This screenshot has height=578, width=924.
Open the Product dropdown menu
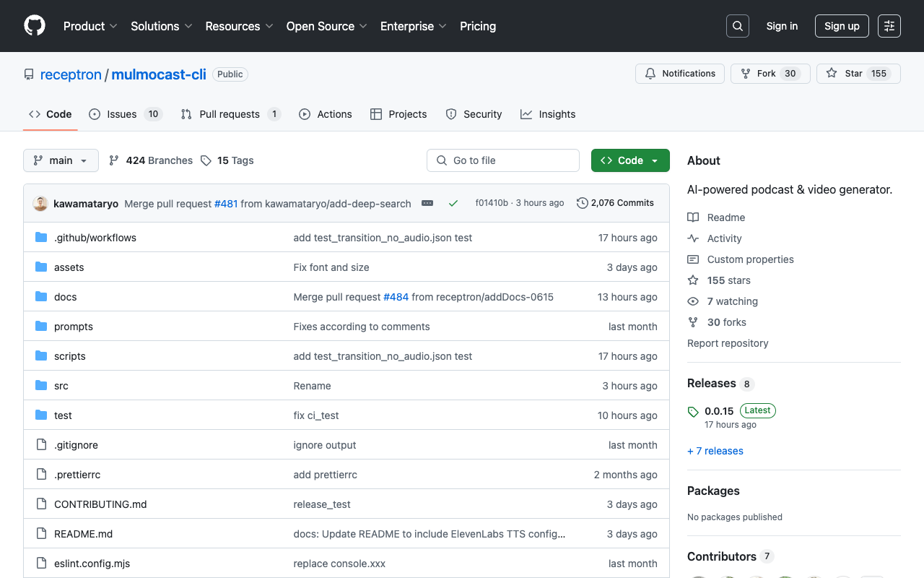(x=90, y=26)
